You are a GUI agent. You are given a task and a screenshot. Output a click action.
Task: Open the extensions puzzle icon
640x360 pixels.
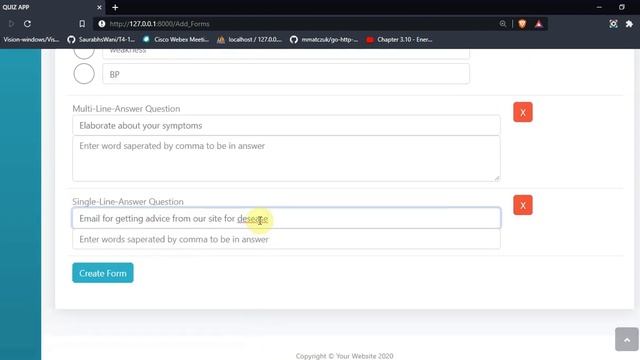coord(629,24)
